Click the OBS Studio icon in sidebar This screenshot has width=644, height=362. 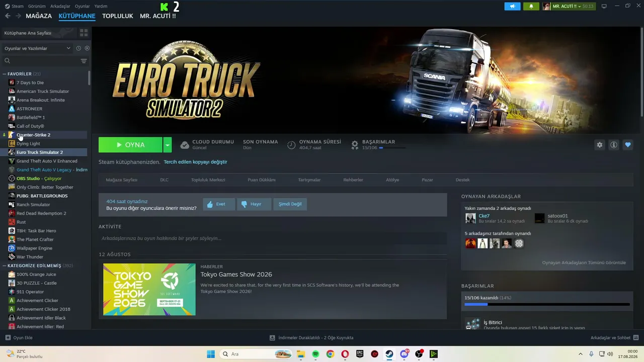coord(12,178)
